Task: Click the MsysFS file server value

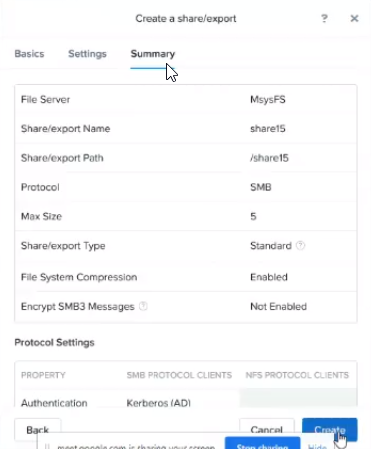Action: click(x=268, y=99)
